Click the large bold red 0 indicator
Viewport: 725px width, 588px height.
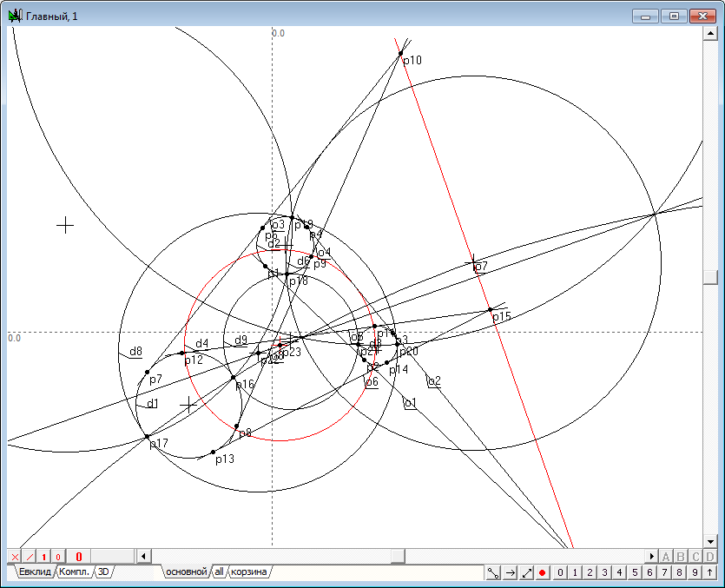[79, 557]
